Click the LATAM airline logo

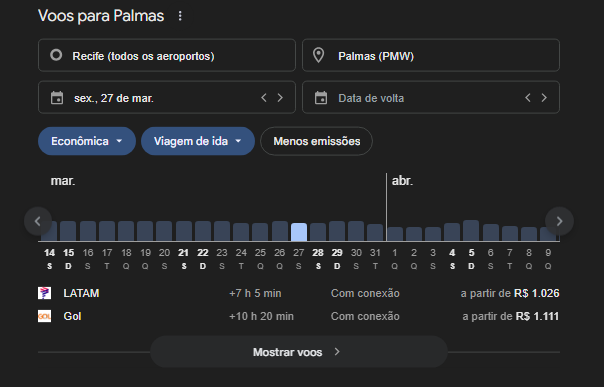(x=44, y=293)
